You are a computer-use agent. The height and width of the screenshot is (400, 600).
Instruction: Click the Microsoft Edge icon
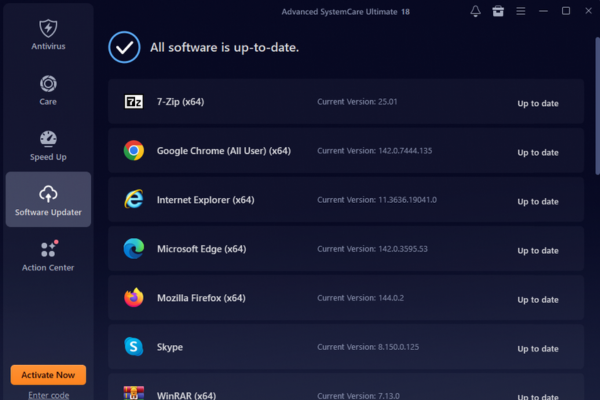click(134, 248)
